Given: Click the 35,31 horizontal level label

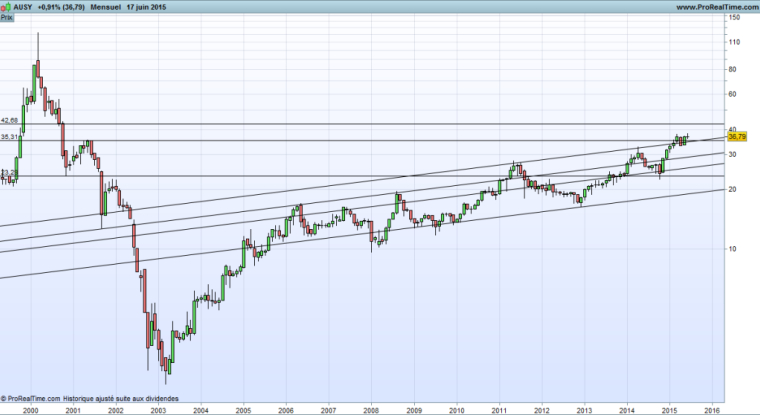Looking at the screenshot, I should click(x=10, y=137).
